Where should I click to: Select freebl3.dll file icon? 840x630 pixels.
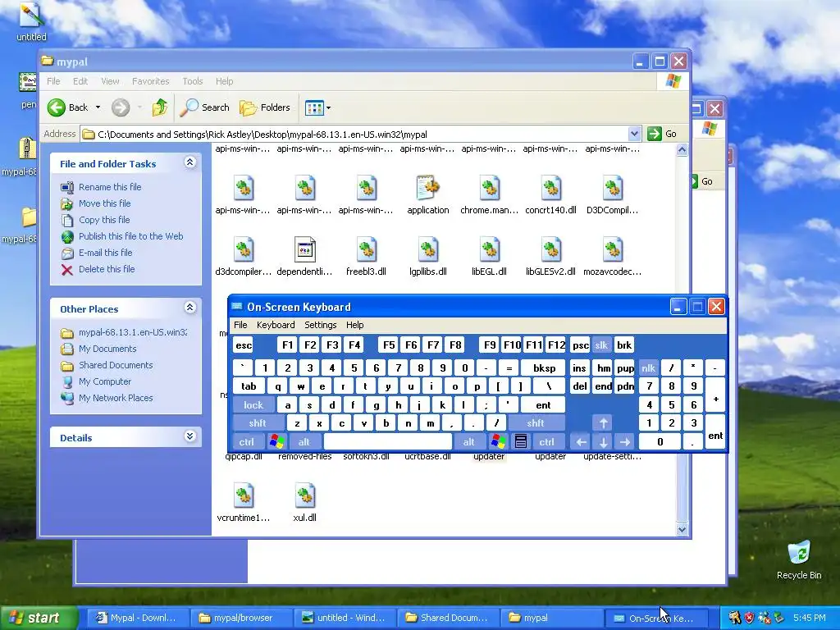(367, 249)
